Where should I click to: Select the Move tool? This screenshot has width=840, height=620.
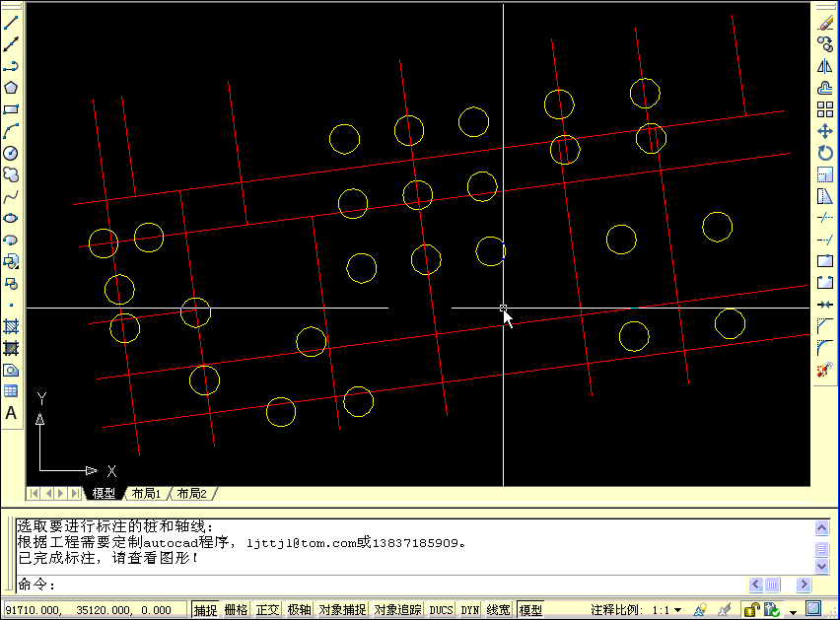coord(825,131)
